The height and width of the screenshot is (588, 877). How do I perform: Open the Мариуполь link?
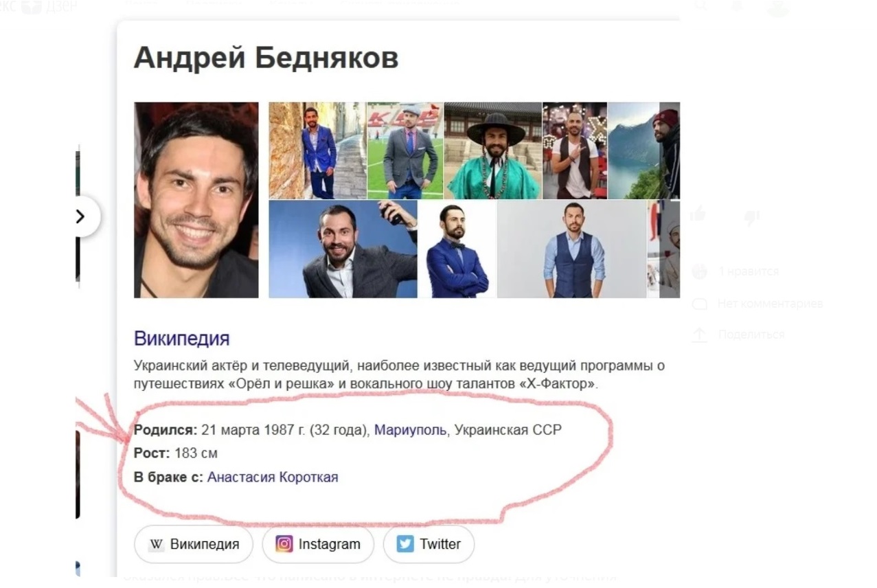click(x=410, y=431)
